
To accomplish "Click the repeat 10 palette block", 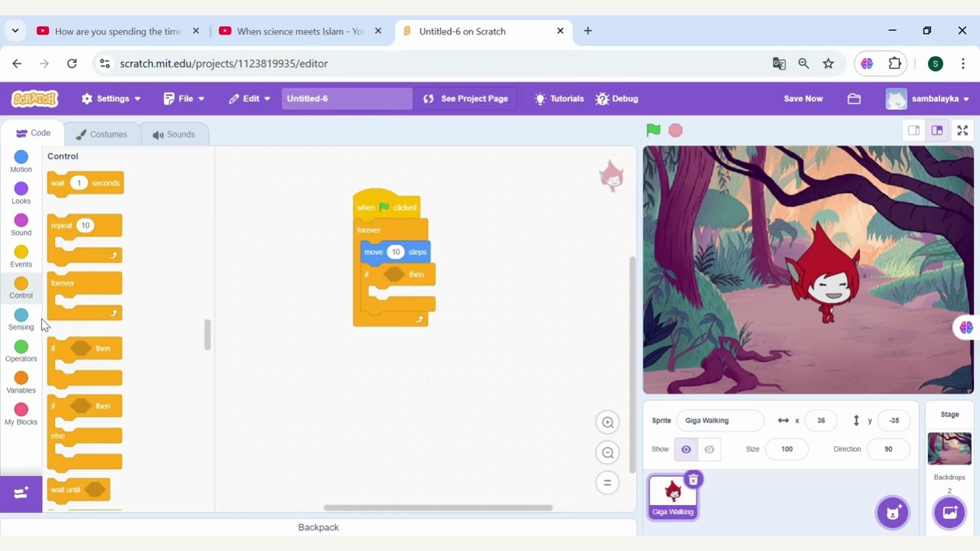I will coord(84,239).
